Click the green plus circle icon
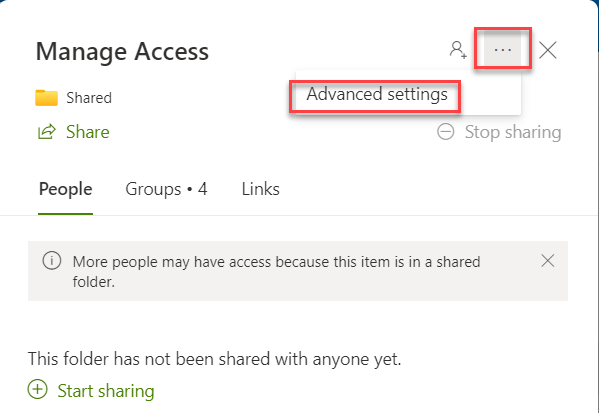The image size is (599, 413). pyautogui.click(x=37, y=389)
